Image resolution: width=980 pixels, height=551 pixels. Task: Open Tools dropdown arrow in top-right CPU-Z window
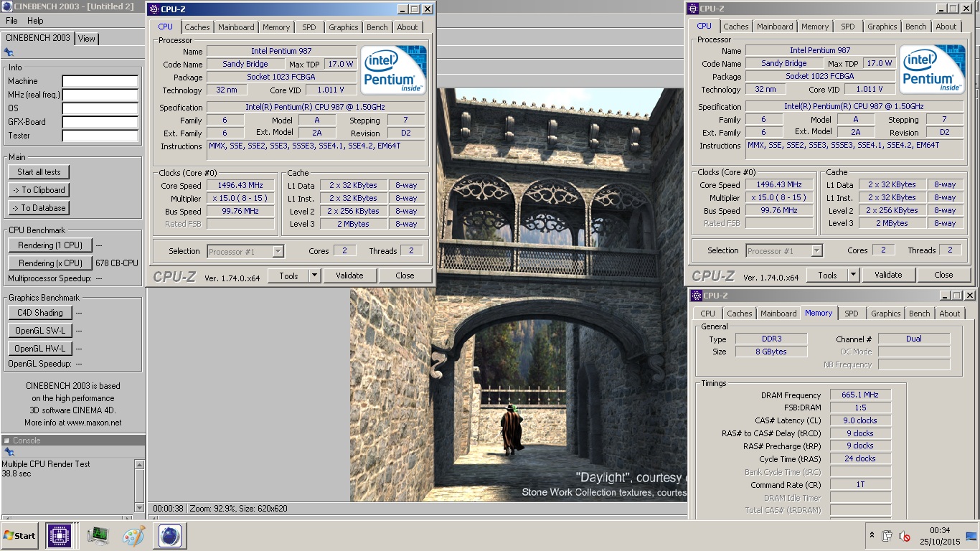pos(853,275)
